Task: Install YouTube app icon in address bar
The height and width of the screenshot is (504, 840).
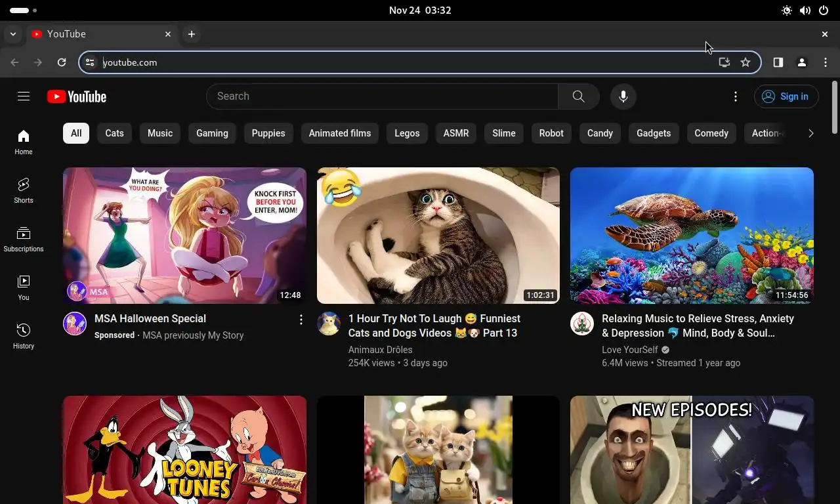Action: point(724,62)
